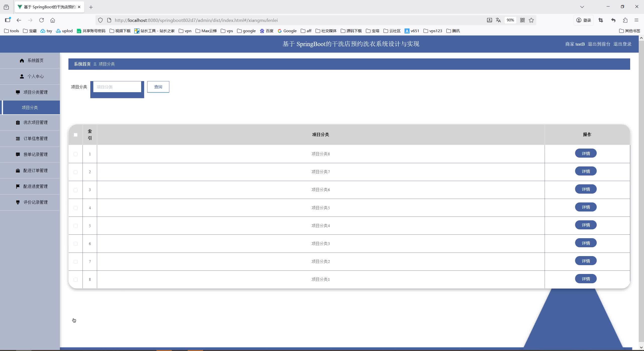Screen dimensions: 644x351
Task: Check the row checkbox for 项目分类8
Action: tap(75, 154)
